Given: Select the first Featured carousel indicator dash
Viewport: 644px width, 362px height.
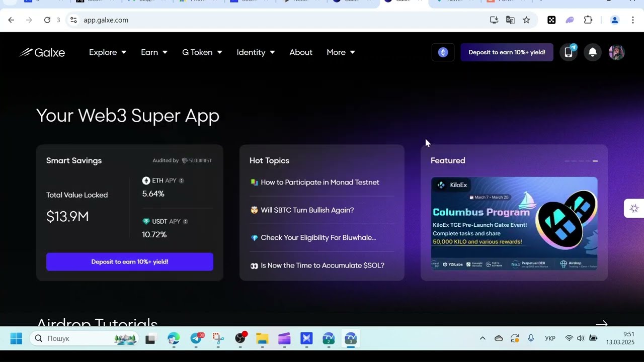Looking at the screenshot, I should pos(568,161).
